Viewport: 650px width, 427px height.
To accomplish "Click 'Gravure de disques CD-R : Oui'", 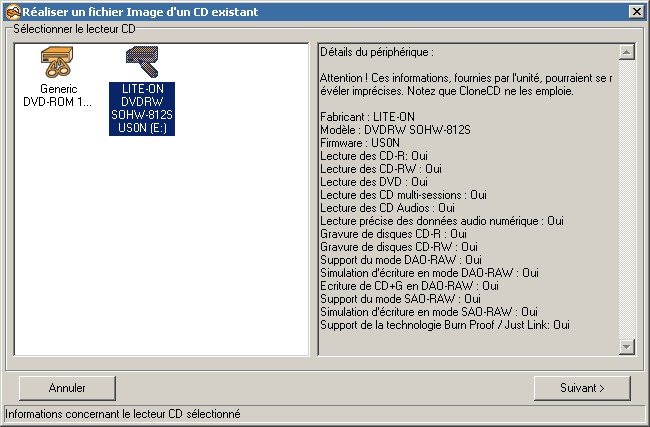I will coord(393,234).
